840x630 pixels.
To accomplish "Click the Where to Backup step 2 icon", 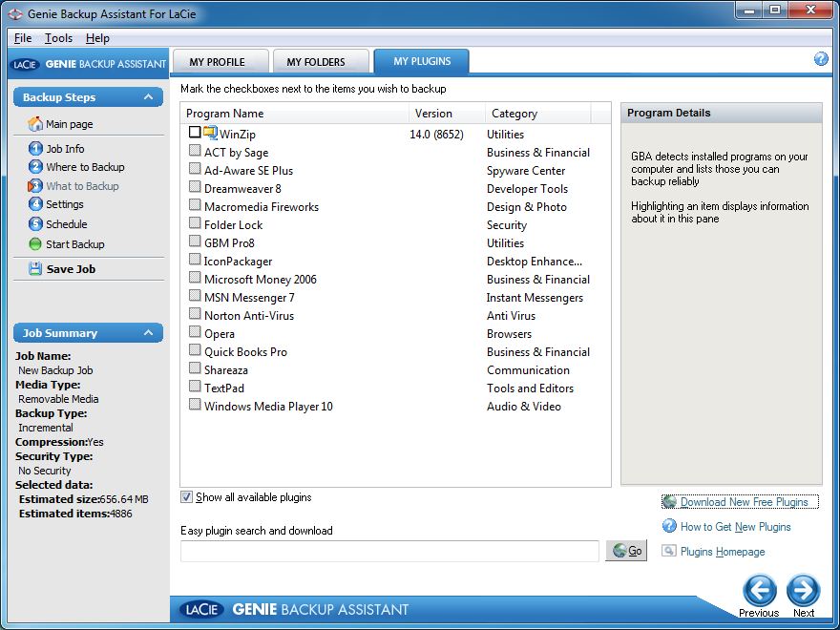I will (35, 167).
